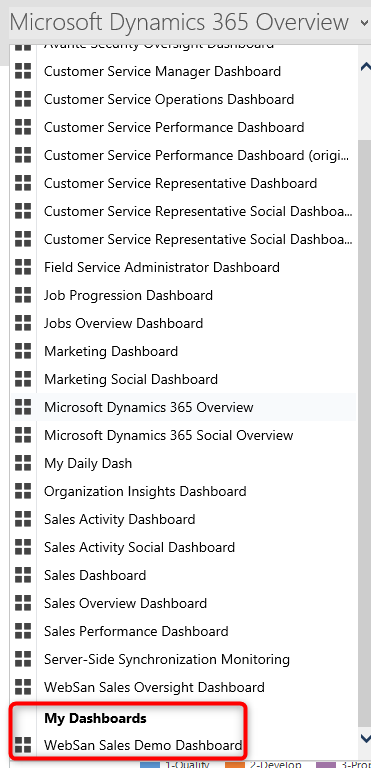Open WebSan Sales Oversight Dashboard

(154, 687)
